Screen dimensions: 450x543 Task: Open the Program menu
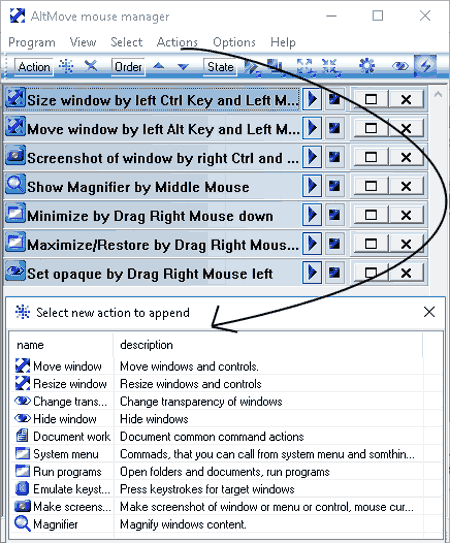pyautogui.click(x=32, y=42)
